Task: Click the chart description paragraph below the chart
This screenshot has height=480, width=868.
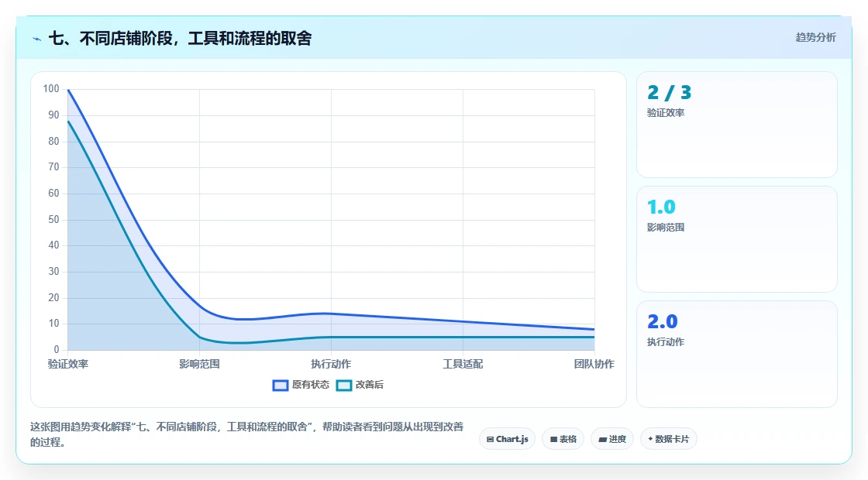Action: (x=247, y=434)
